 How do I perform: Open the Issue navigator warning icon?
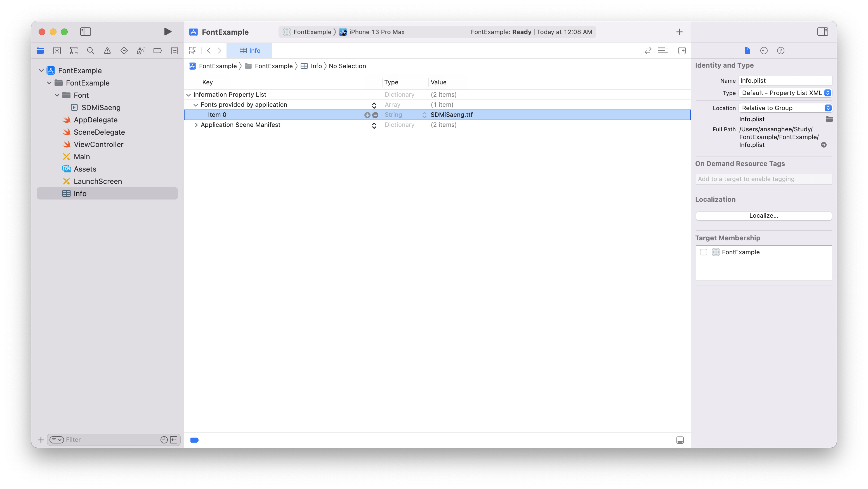pyautogui.click(x=107, y=51)
